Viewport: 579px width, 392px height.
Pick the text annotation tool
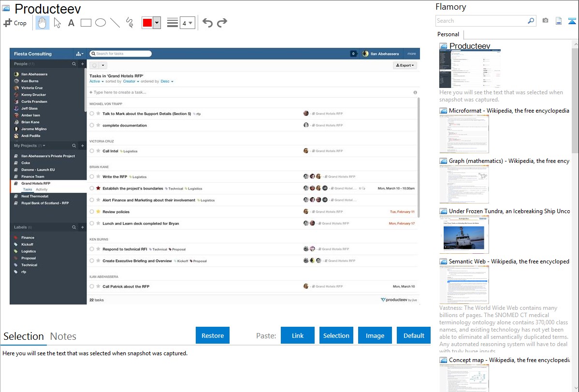pos(71,23)
